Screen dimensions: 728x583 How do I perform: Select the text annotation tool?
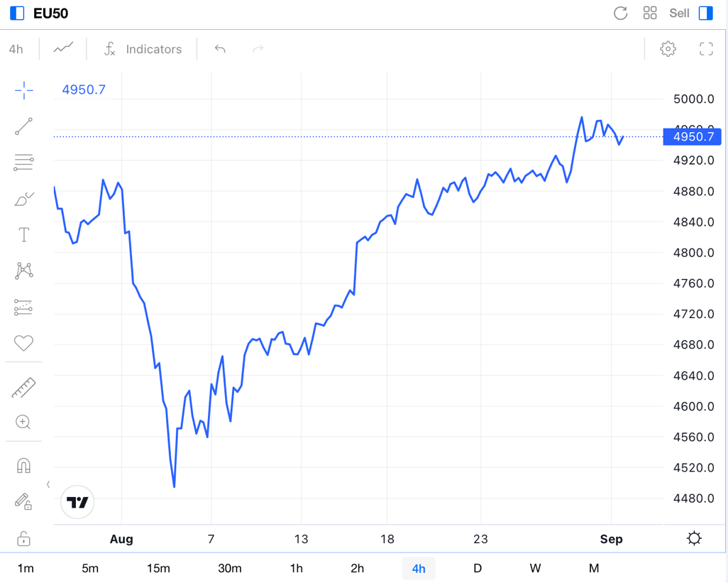tap(23, 235)
